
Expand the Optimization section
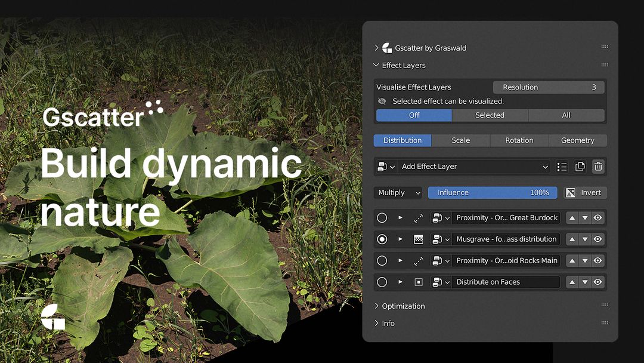(x=403, y=306)
